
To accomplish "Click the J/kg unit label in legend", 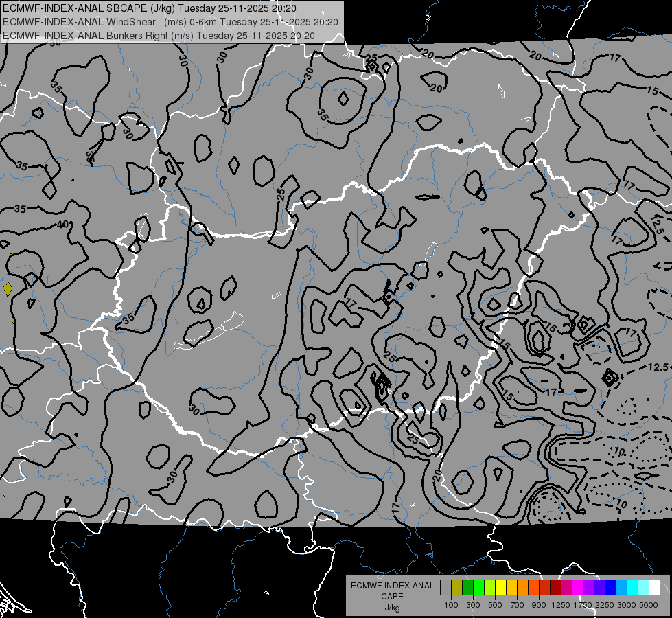I will click(392, 608).
